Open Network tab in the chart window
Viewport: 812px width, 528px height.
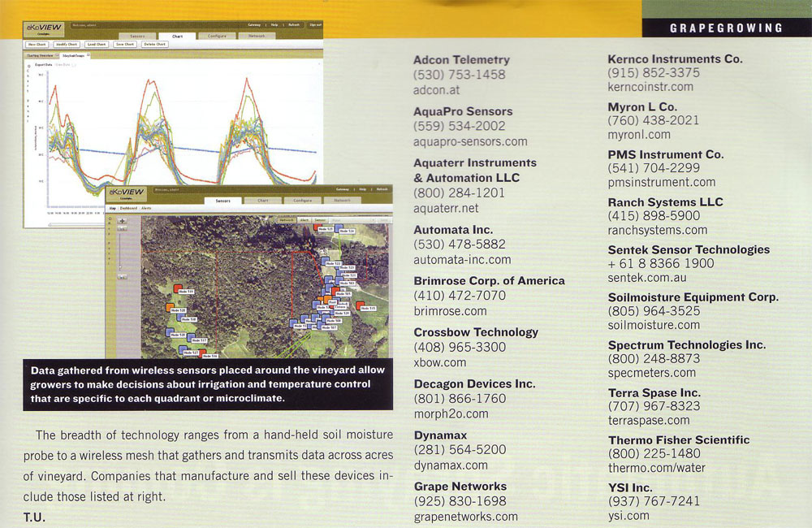(257, 36)
